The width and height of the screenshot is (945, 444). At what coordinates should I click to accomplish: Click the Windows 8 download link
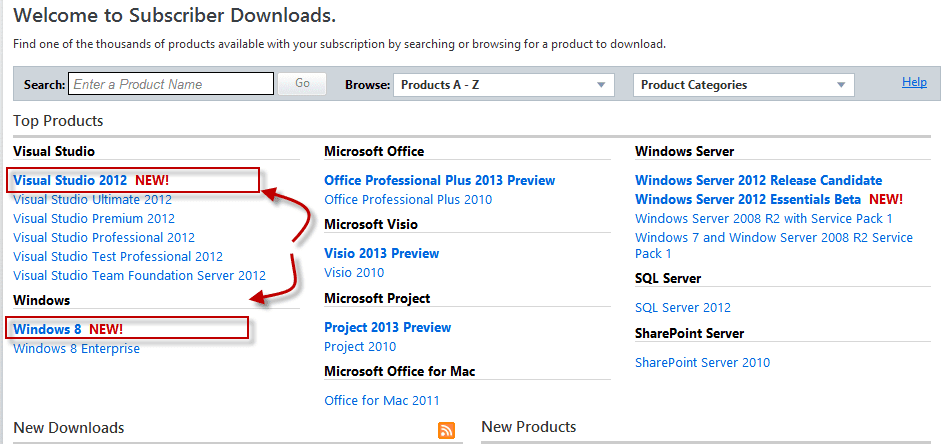pos(47,329)
